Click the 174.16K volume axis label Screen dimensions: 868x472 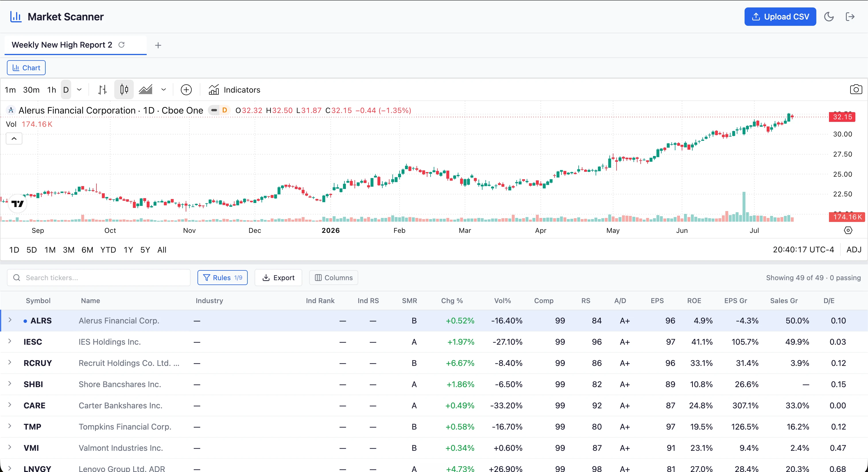click(x=847, y=217)
